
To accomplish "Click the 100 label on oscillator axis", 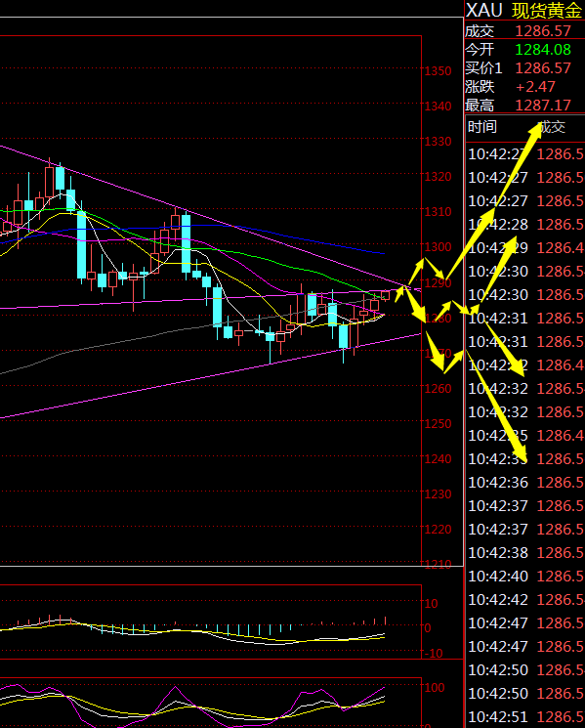I will point(435,688).
